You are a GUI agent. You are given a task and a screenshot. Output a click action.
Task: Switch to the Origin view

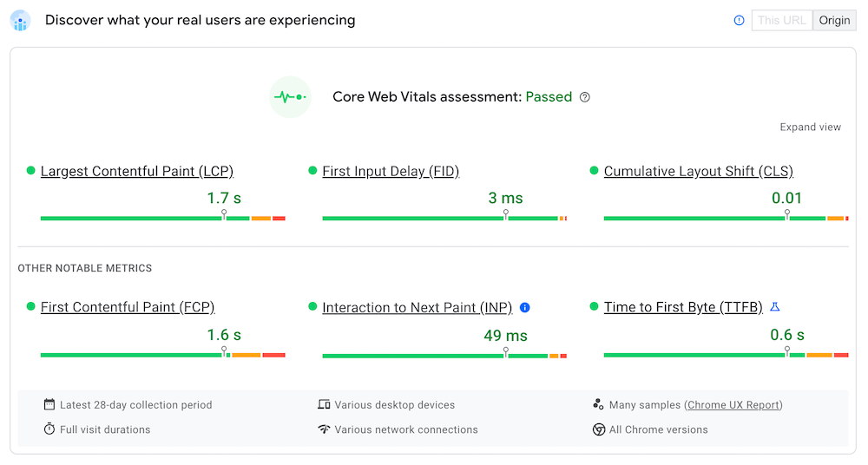coord(834,20)
